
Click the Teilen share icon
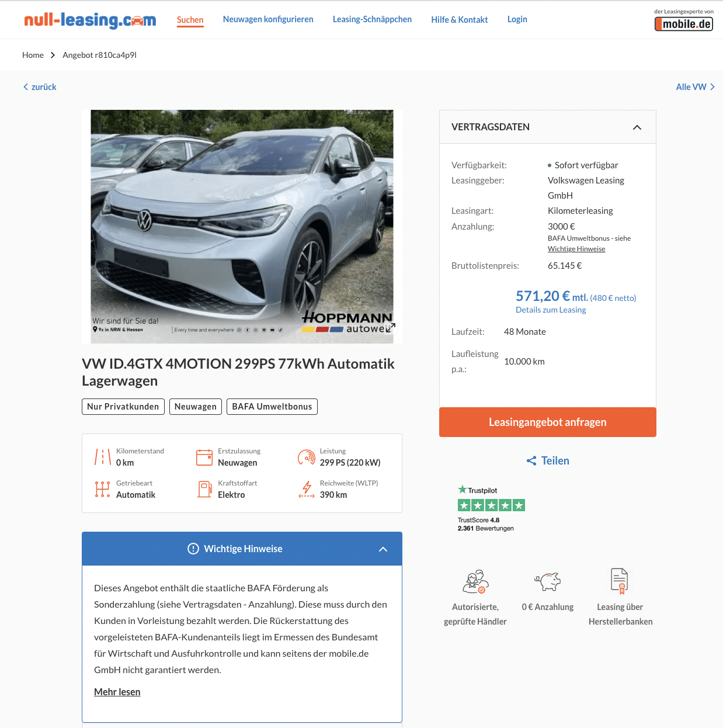531,461
